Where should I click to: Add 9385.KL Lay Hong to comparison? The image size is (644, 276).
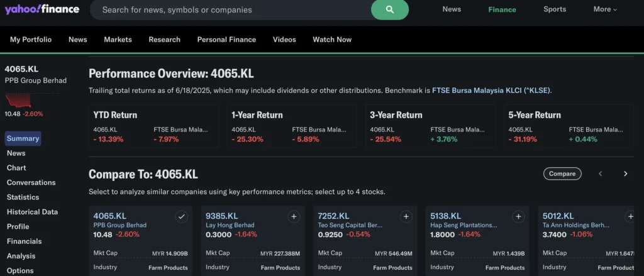tap(294, 216)
